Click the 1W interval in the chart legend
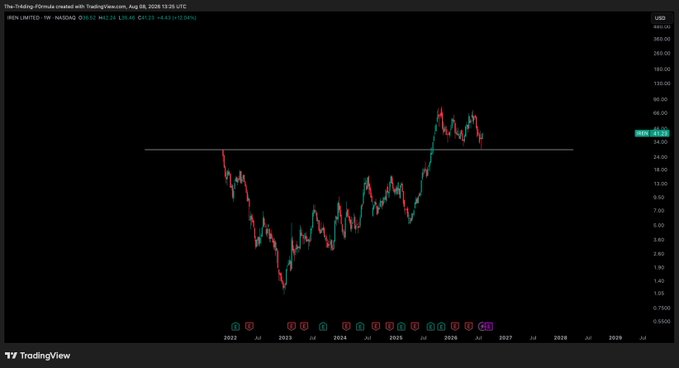The height and width of the screenshot is (368, 679). pyautogui.click(x=47, y=18)
